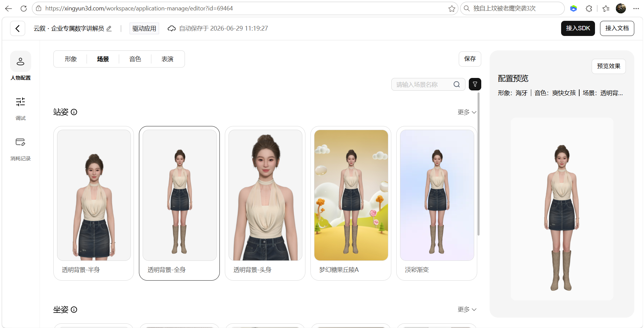Image resolution: width=644 pixels, height=328 pixels.
Task: Click the info icon next to 站姿
Action: click(74, 112)
